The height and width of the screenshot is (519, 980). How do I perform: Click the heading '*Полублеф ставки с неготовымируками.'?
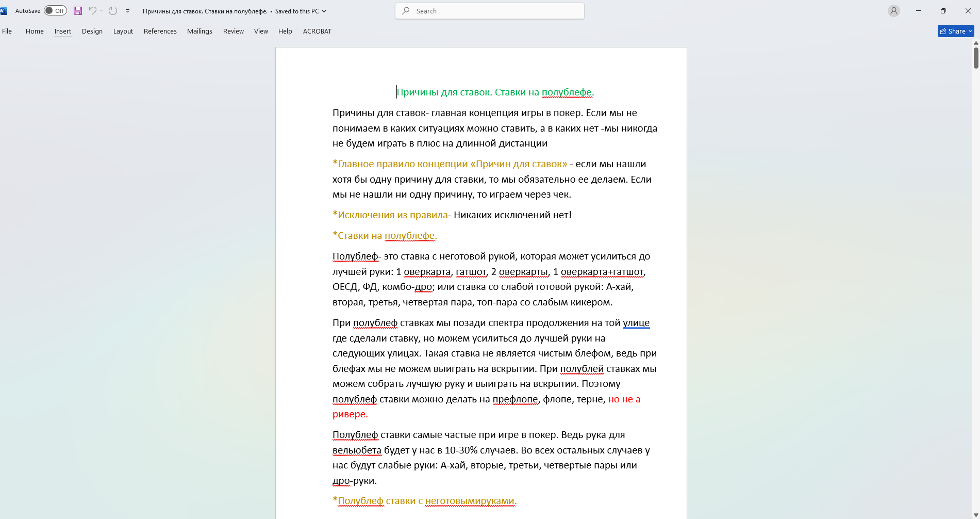pos(425,501)
